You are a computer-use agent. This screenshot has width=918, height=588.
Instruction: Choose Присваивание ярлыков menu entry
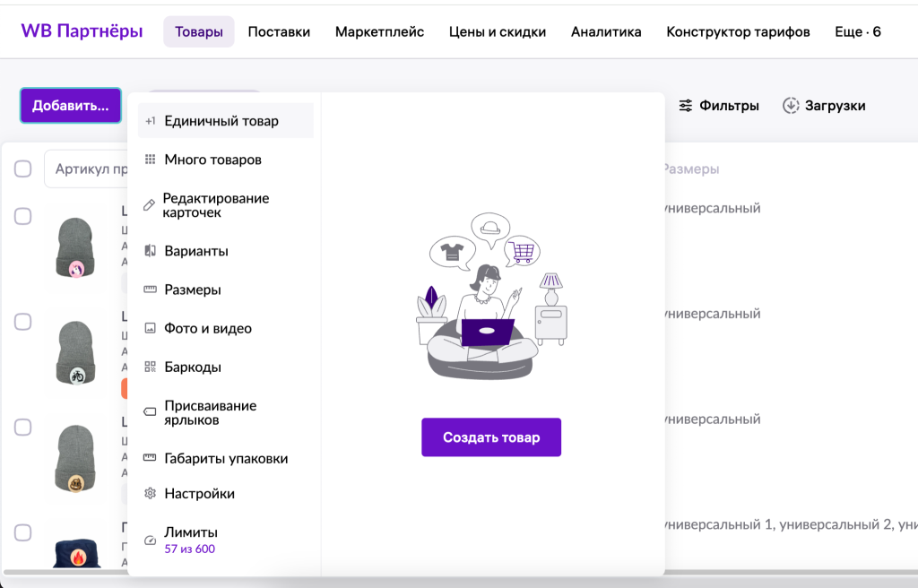pyautogui.click(x=225, y=412)
